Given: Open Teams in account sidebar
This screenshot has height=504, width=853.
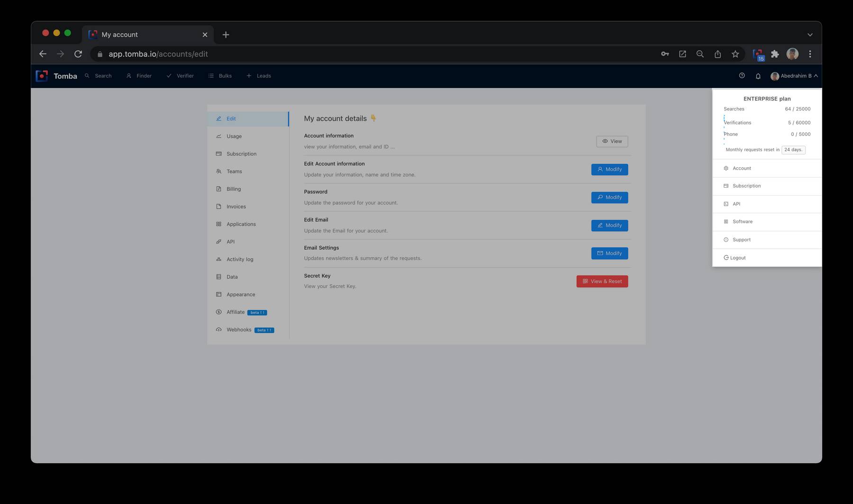Looking at the screenshot, I should click(248, 171).
